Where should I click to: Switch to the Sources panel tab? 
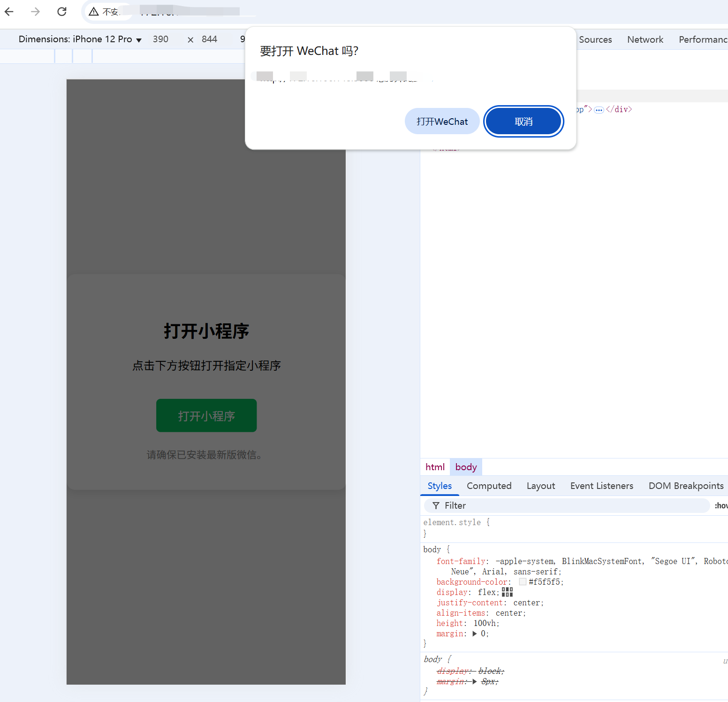click(x=595, y=40)
